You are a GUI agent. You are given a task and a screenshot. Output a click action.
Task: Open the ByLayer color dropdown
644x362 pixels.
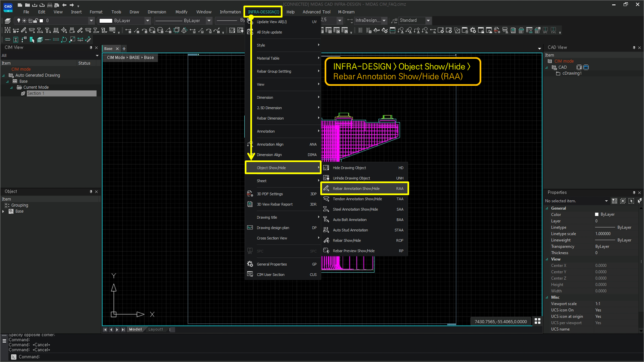click(x=148, y=21)
